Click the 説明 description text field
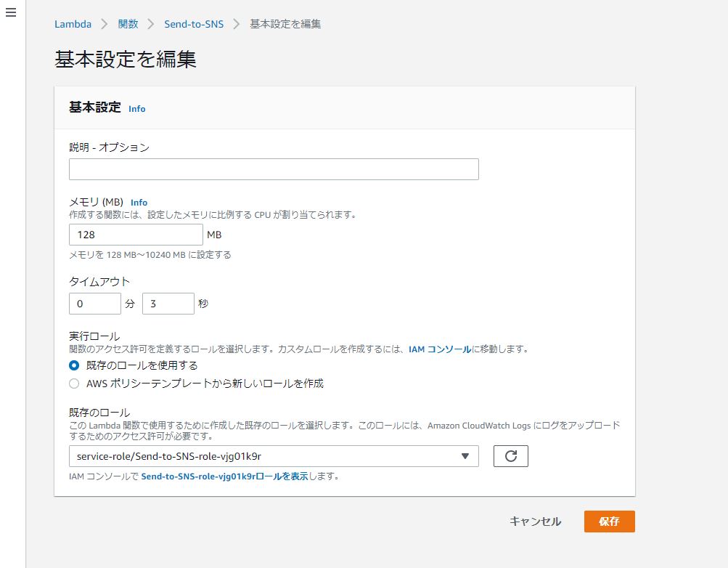 [274, 169]
